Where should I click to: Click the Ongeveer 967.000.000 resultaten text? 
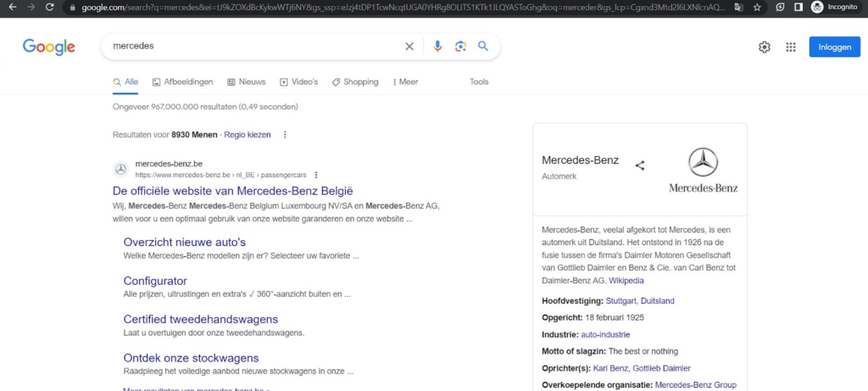point(205,106)
